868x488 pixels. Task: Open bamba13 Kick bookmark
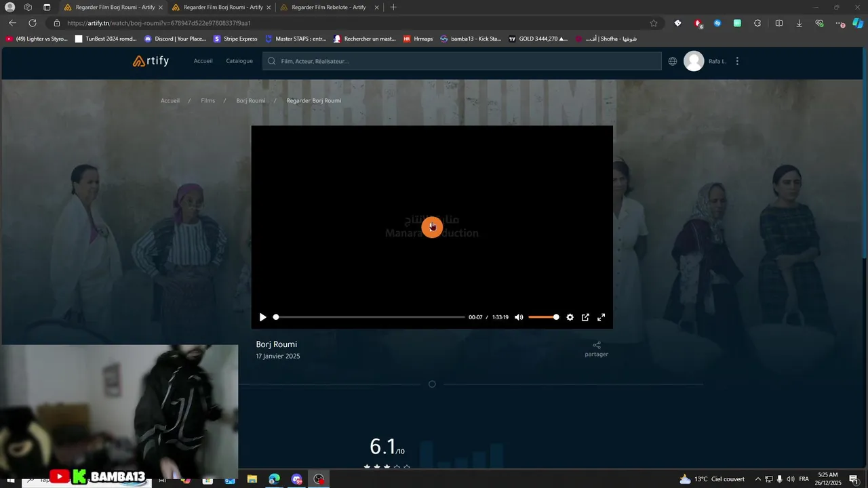coord(471,39)
